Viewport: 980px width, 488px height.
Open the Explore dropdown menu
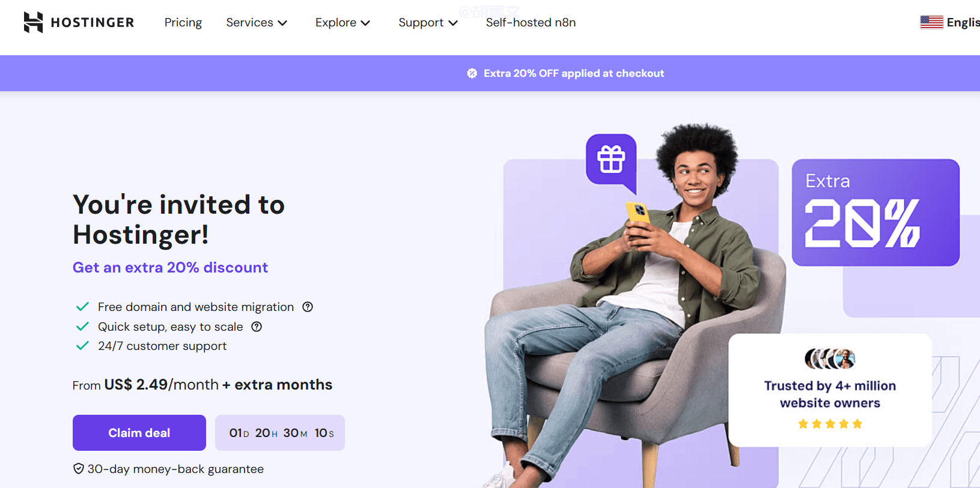point(342,22)
